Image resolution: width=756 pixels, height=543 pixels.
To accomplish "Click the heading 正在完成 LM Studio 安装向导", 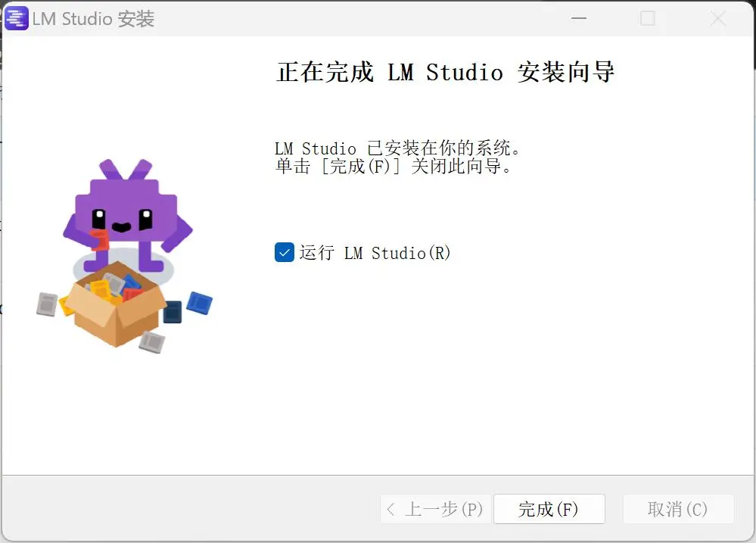I will (445, 72).
